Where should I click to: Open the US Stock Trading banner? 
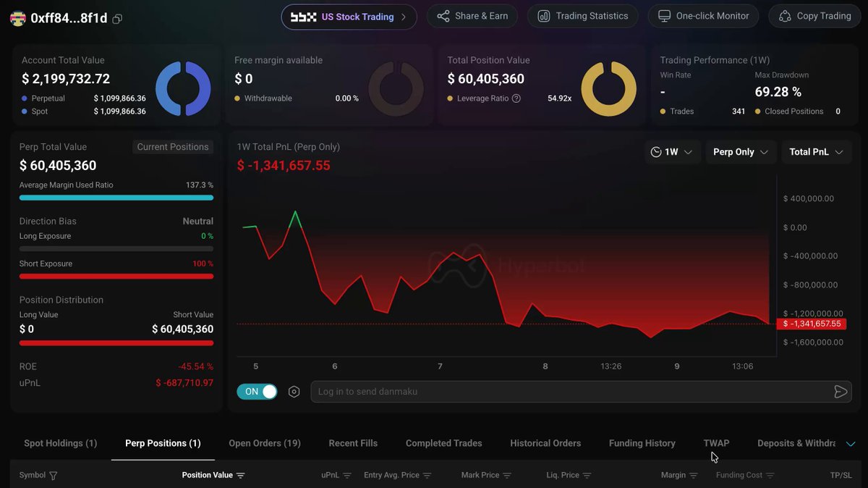(x=349, y=17)
